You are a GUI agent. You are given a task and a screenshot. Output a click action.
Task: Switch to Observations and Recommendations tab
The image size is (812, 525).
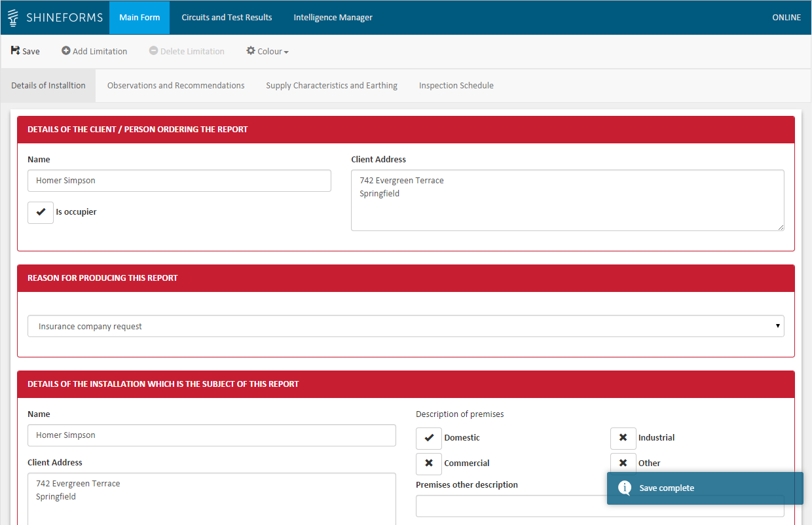(x=175, y=86)
